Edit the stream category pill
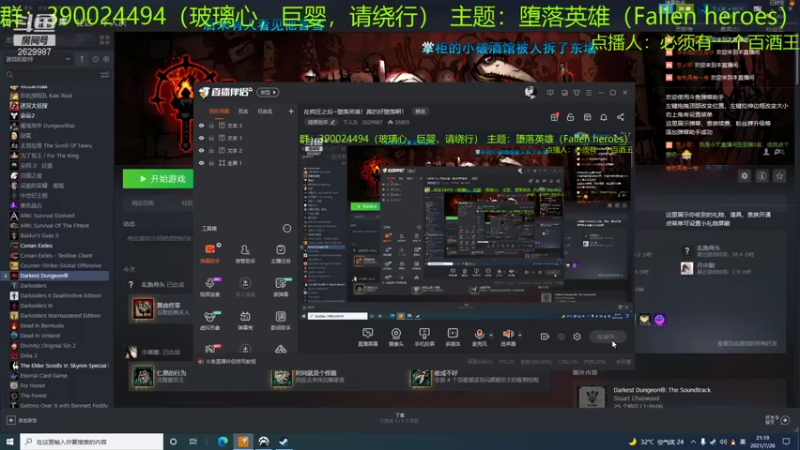Image resolution: width=800 pixels, height=450 pixels. point(321,122)
